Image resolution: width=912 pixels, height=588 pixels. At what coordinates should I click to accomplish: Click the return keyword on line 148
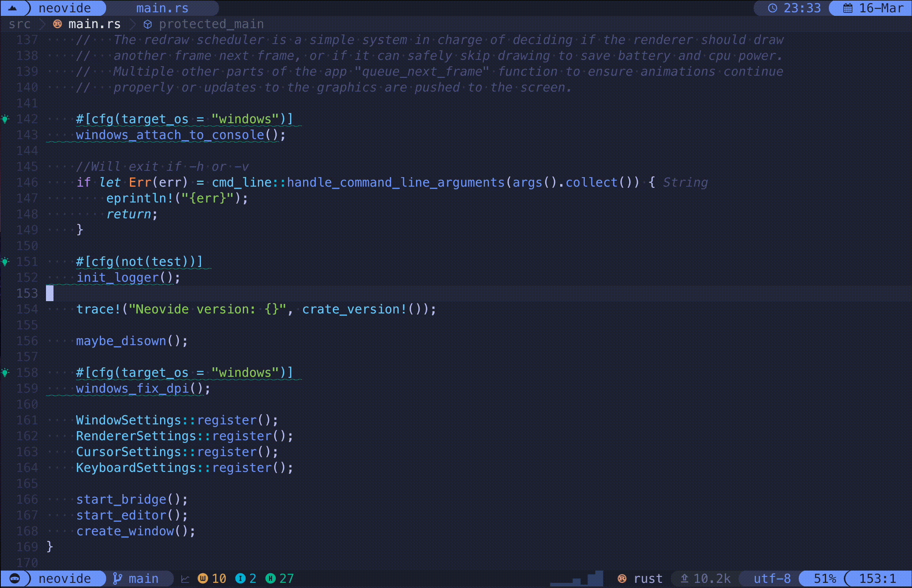pyautogui.click(x=128, y=214)
